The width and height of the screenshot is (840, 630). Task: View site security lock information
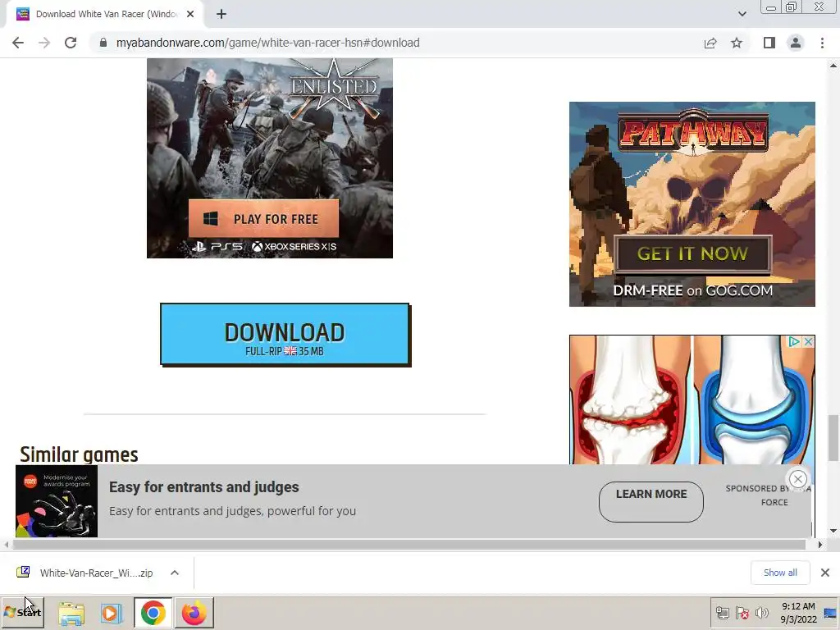point(103,43)
